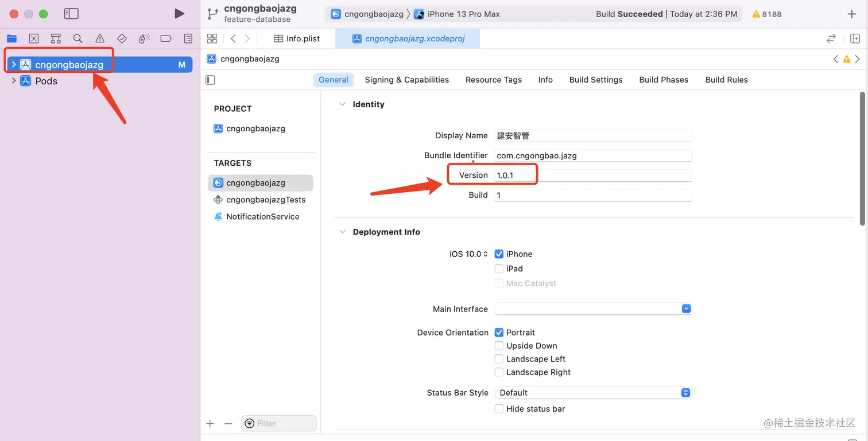
Task: Click the jump bar warning triangle
Action: (846, 58)
